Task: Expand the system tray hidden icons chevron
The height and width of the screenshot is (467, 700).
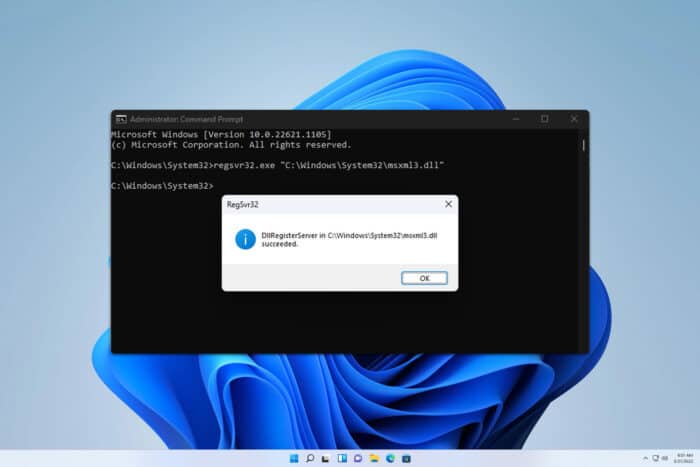Action: pos(645,459)
